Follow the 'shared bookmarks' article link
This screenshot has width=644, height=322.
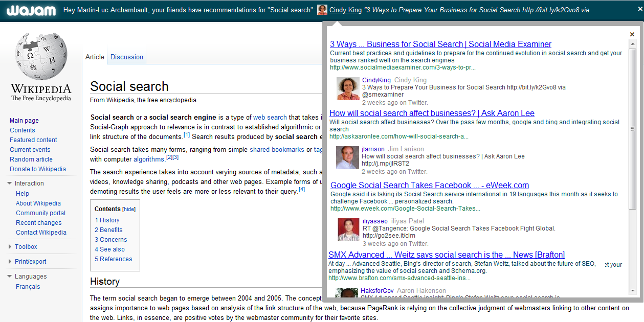click(x=277, y=150)
